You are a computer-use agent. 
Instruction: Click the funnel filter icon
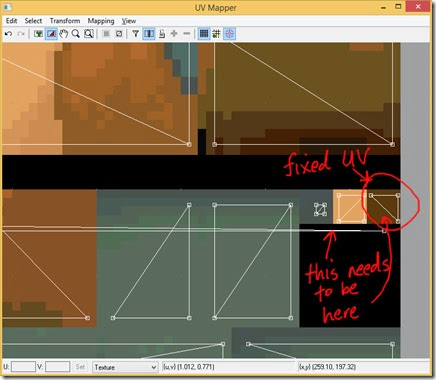(135, 34)
